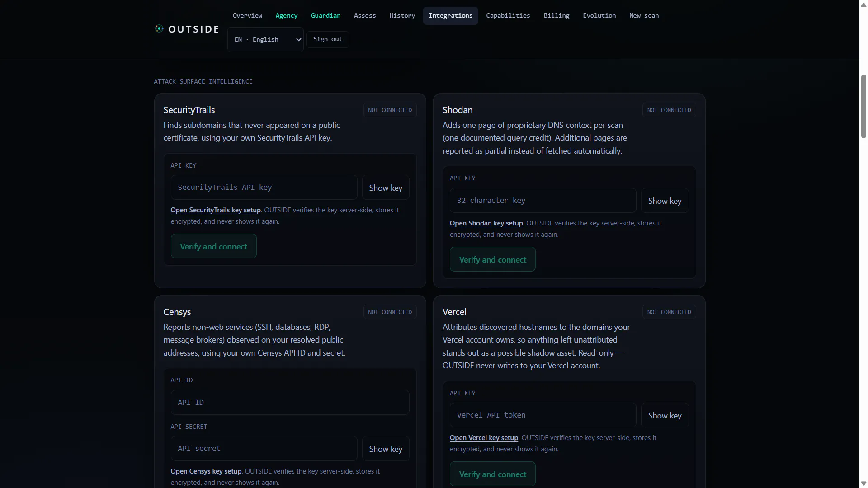Viewport: 868px width, 488px height.
Task: Switch to the Capabilities tab
Action: click(x=508, y=16)
